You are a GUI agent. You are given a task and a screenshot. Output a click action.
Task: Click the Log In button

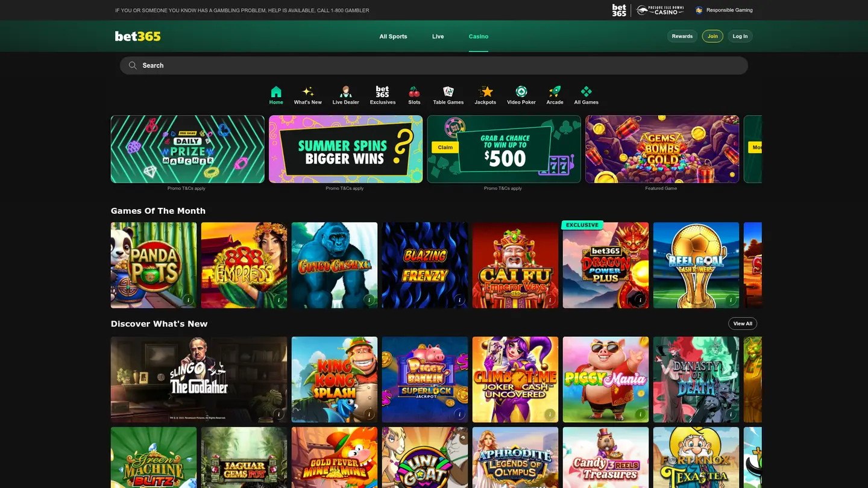[x=740, y=36]
